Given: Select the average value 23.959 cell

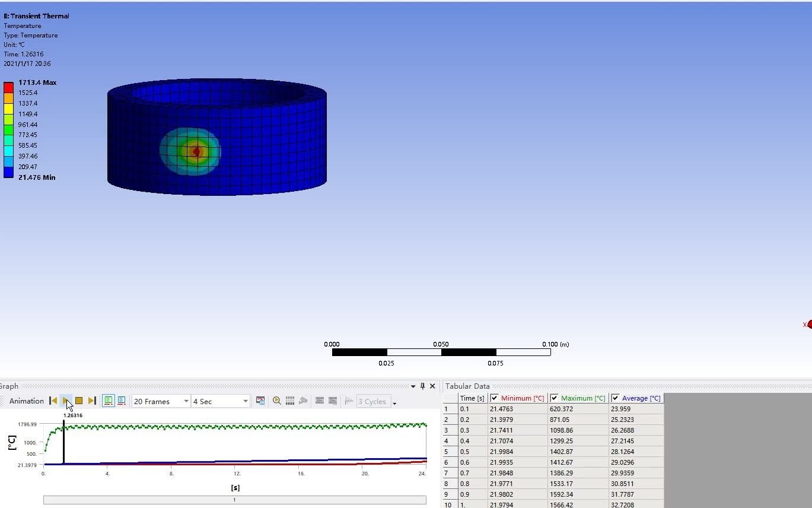Looking at the screenshot, I should 636,409.
